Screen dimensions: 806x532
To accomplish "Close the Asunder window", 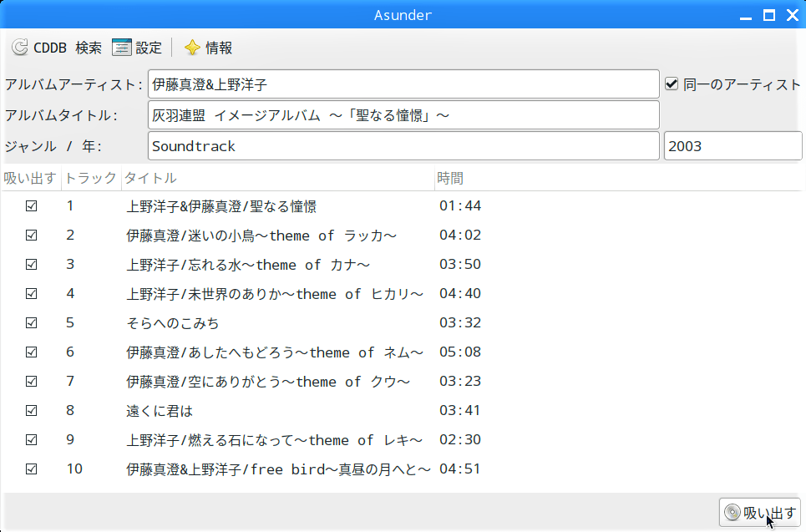I will point(793,15).
